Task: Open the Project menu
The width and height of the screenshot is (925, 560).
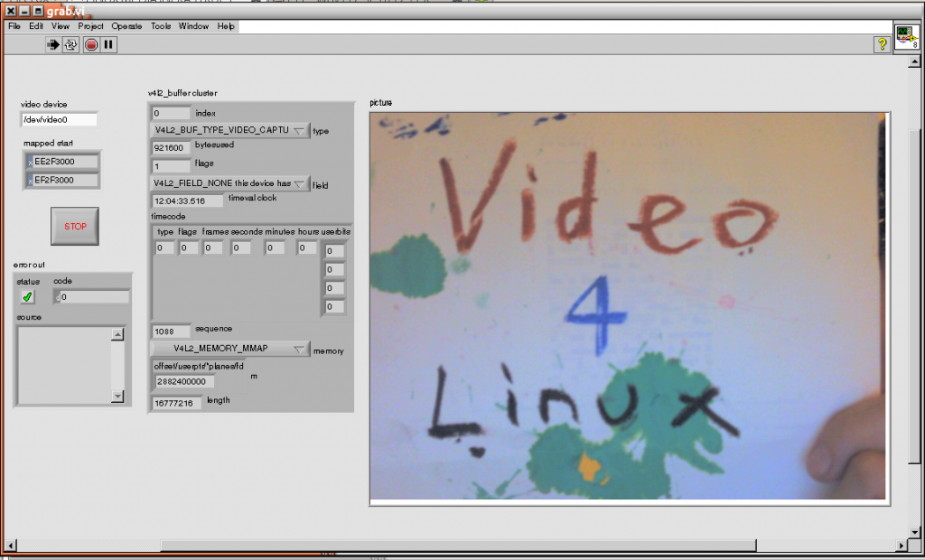Action: point(90,26)
